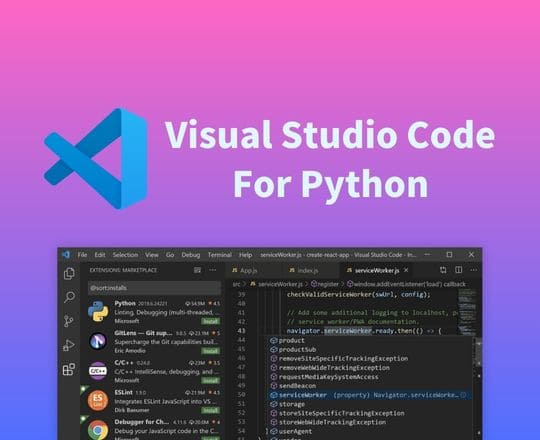This screenshot has height=440, width=540.
Task: Open the Go menu
Action: point(170,255)
